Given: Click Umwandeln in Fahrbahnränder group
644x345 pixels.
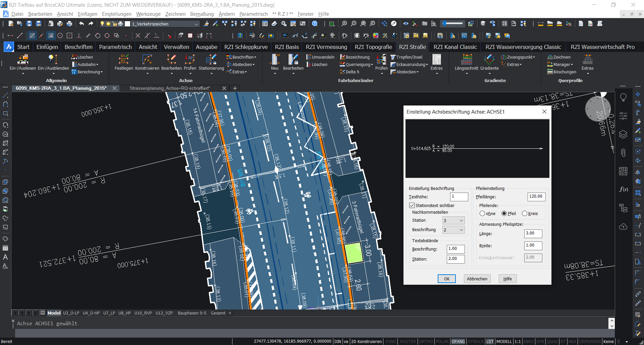Looking at the screenshot, I should [320, 57].
